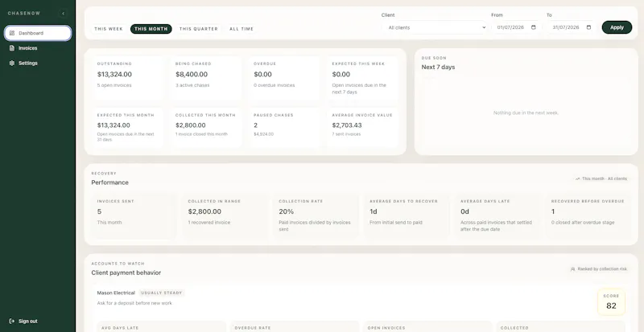Click '1 invoice closed this month' text
Screen dimensions: 644x332
(x=201, y=134)
